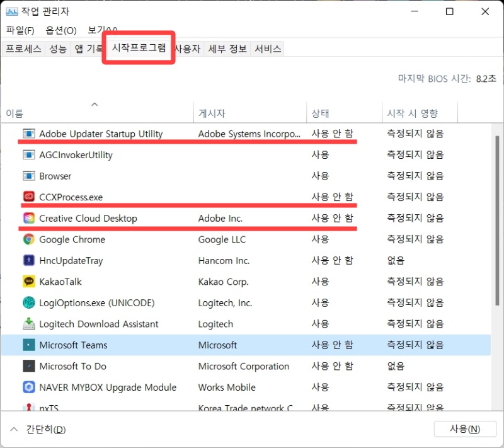Click 없음 impact of HncUpdateTray row
Image resolution: width=504 pixels, height=448 pixels.
coord(396,260)
